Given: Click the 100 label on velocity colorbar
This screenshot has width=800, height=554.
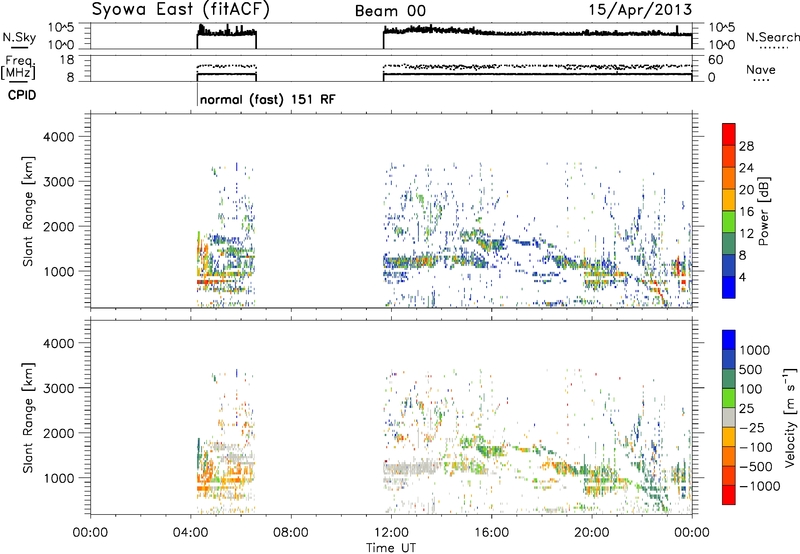Looking at the screenshot, I should pos(751,389).
